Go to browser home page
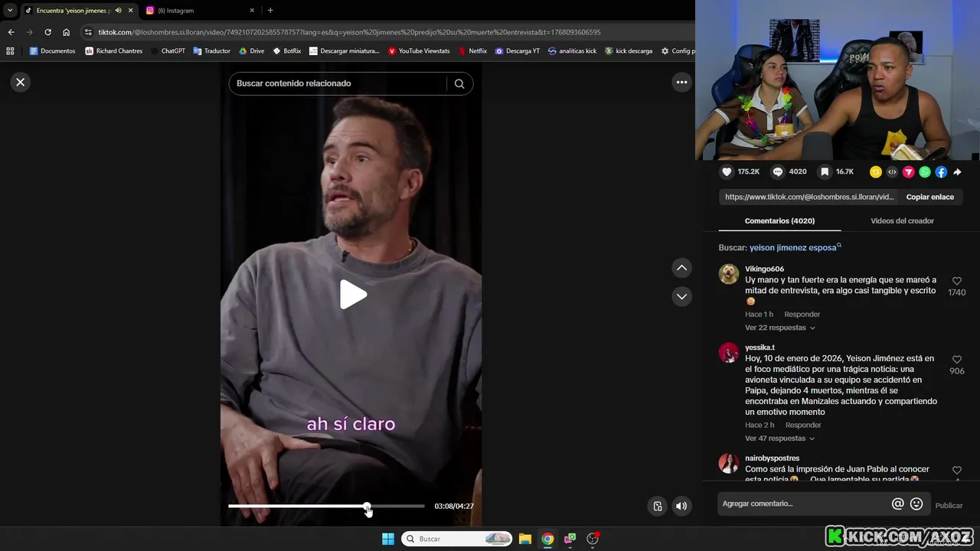The height and width of the screenshot is (551, 980). tap(66, 32)
